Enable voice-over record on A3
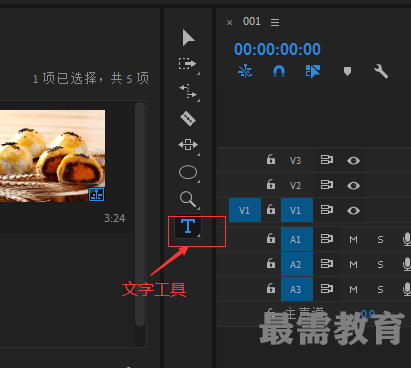Screen dimensions: 411x368 (x=407, y=289)
